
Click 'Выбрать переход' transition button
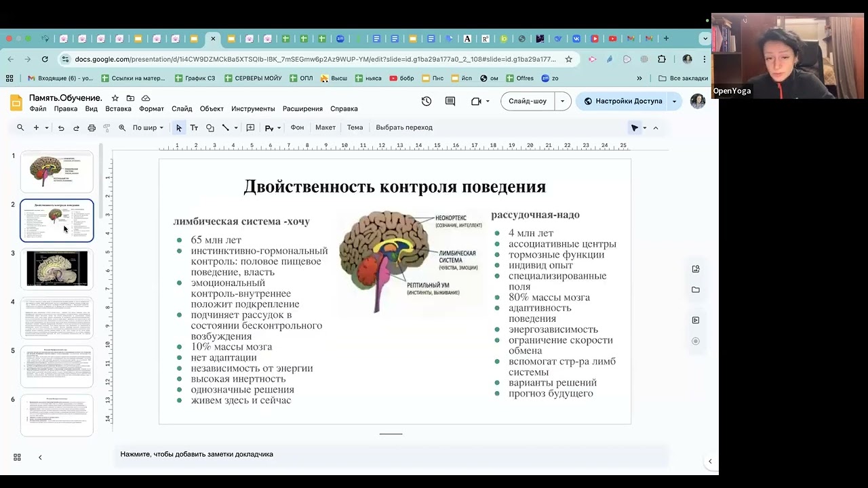(x=404, y=127)
